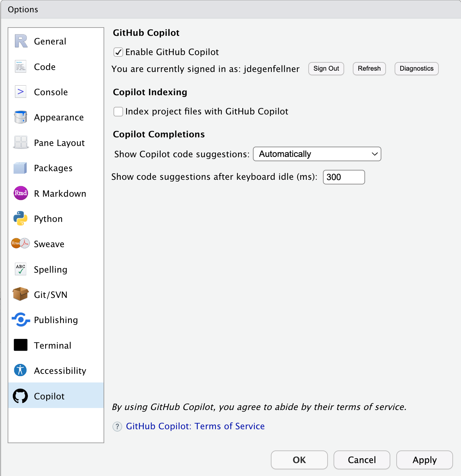This screenshot has height=476, width=461.
Task: Click the help question mark icon
Action: pos(117,426)
